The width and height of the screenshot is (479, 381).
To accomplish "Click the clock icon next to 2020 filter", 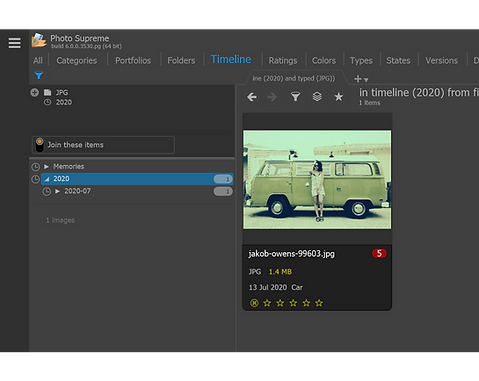I will [48, 102].
